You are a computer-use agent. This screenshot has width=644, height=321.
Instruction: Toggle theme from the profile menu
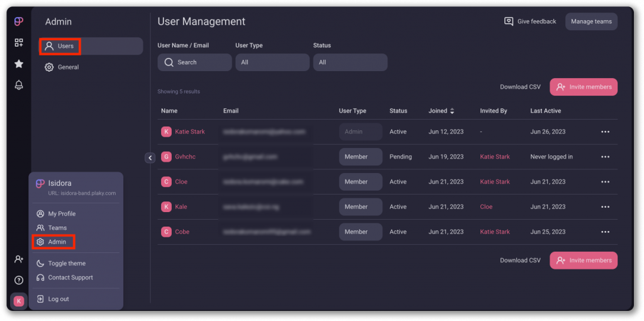pyautogui.click(x=66, y=264)
